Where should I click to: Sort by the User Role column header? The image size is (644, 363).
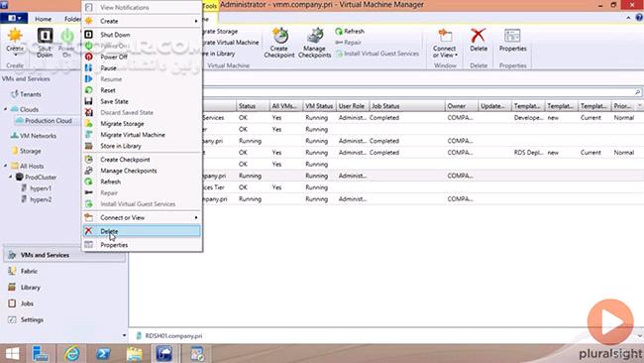353,106
